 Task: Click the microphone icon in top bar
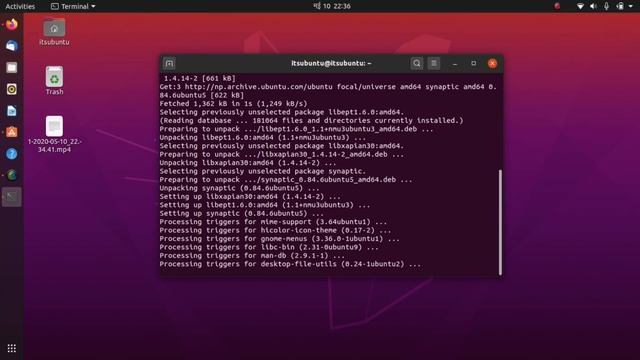coord(607,6)
